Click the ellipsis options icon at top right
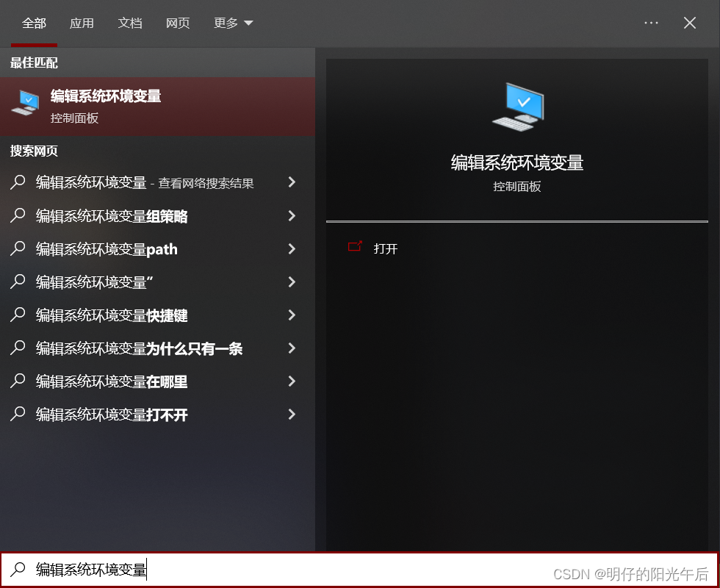 pos(651,23)
